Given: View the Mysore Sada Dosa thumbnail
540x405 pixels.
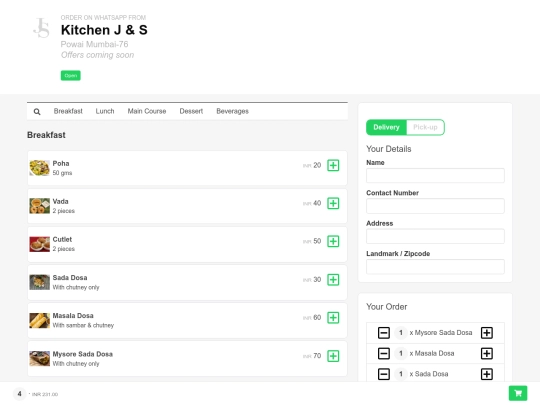Looking at the screenshot, I should point(40,359).
